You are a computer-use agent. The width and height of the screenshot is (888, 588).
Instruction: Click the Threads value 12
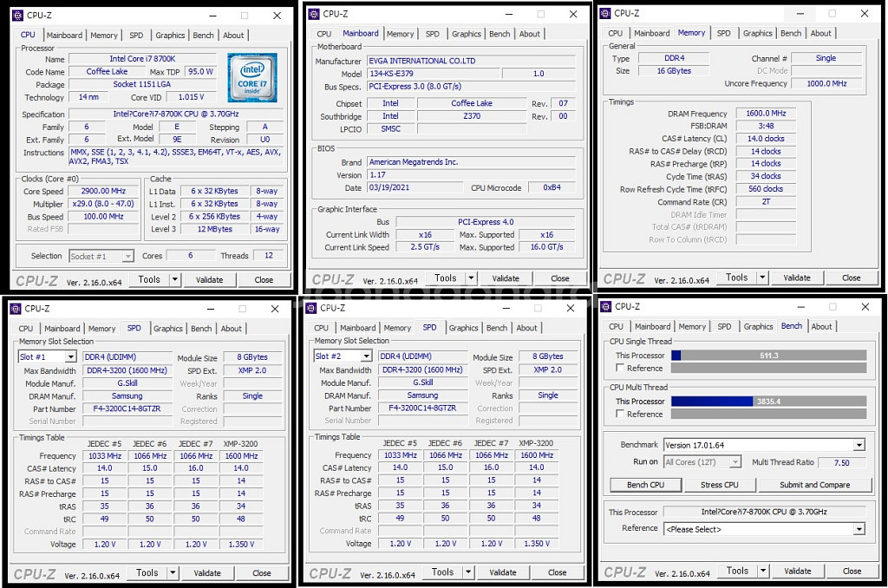pyautogui.click(x=269, y=256)
